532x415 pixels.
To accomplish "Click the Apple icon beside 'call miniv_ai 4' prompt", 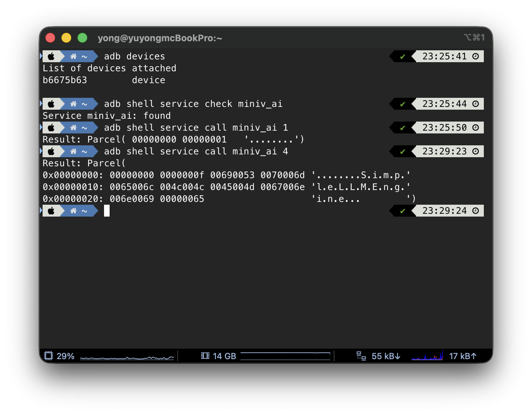I will (x=51, y=151).
